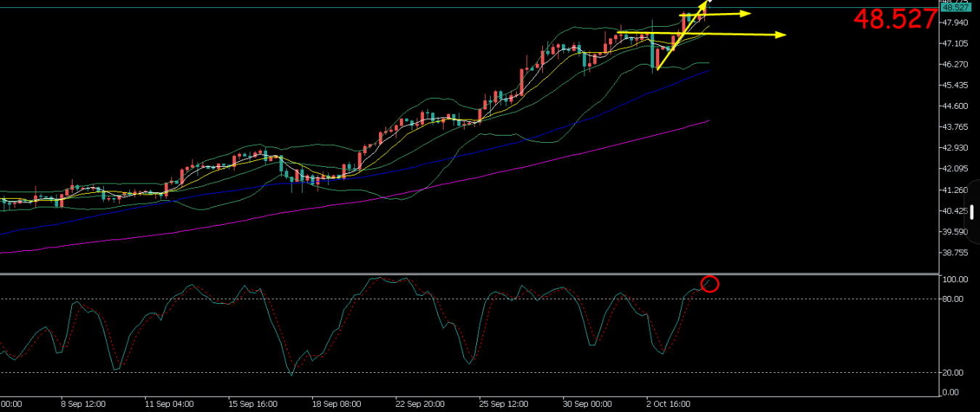Click the stochastic 100.00 level label

[x=956, y=279]
